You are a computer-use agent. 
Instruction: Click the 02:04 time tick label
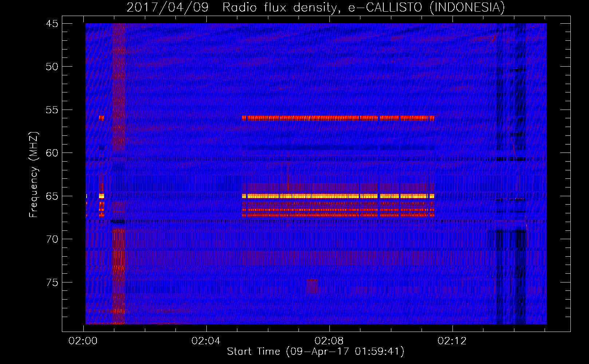point(206,341)
